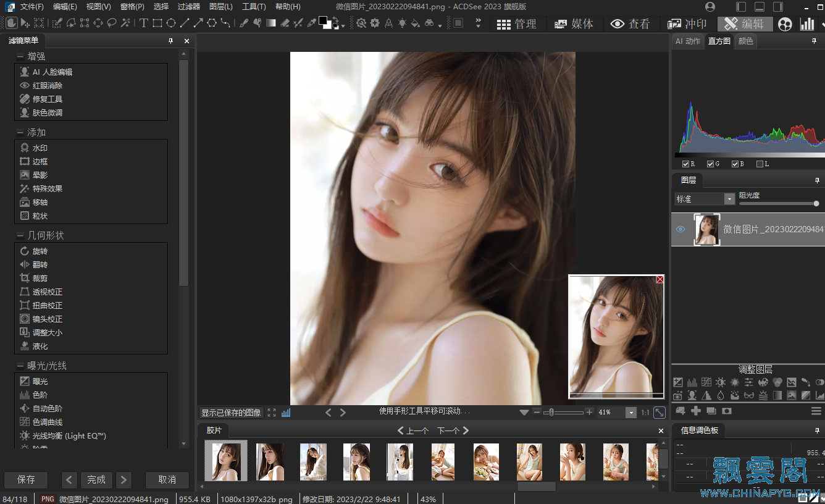This screenshot has height=504, width=825.
Task: Expand the toolbar overflow chevron
Action: coord(479,23)
